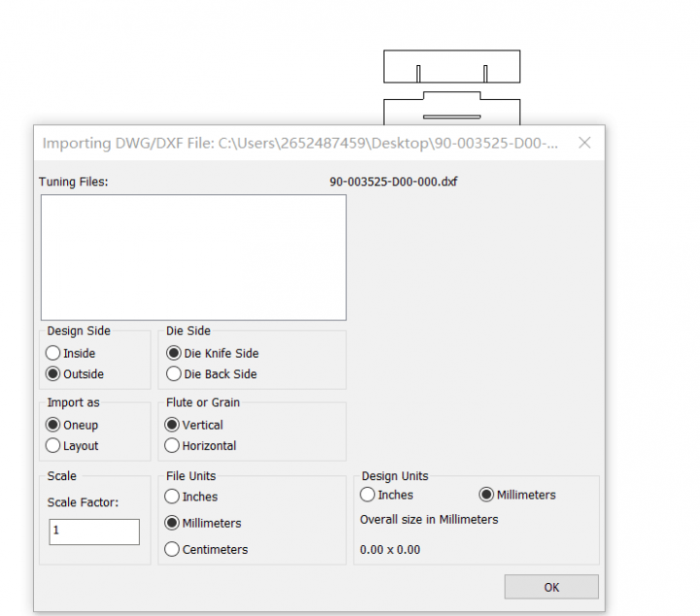Screen dimensions: 700x616
Task: Click the 90-003525-D00-000.dxf file name label
Action: pos(393,182)
